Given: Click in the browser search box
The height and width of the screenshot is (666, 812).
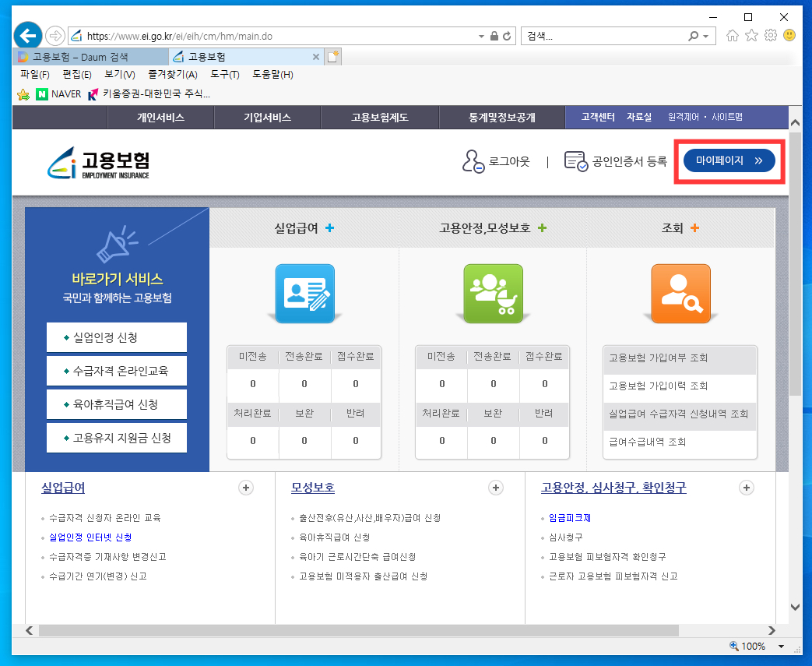Looking at the screenshot, I should pos(604,37).
